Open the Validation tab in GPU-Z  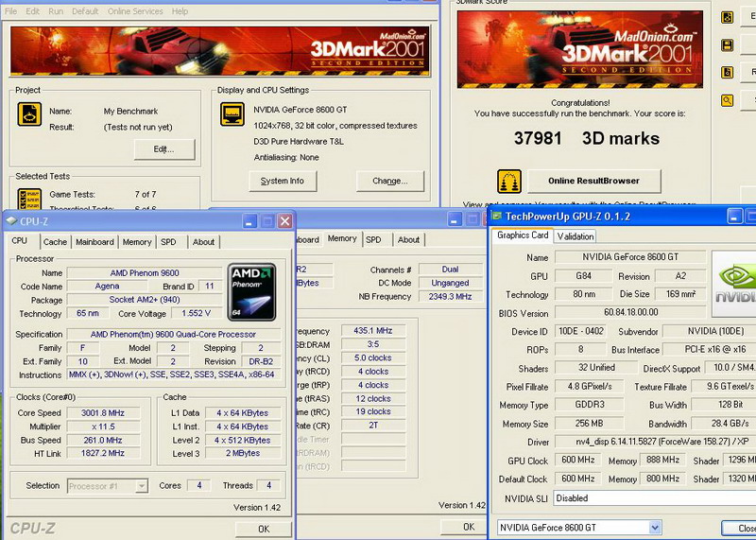tap(576, 236)
